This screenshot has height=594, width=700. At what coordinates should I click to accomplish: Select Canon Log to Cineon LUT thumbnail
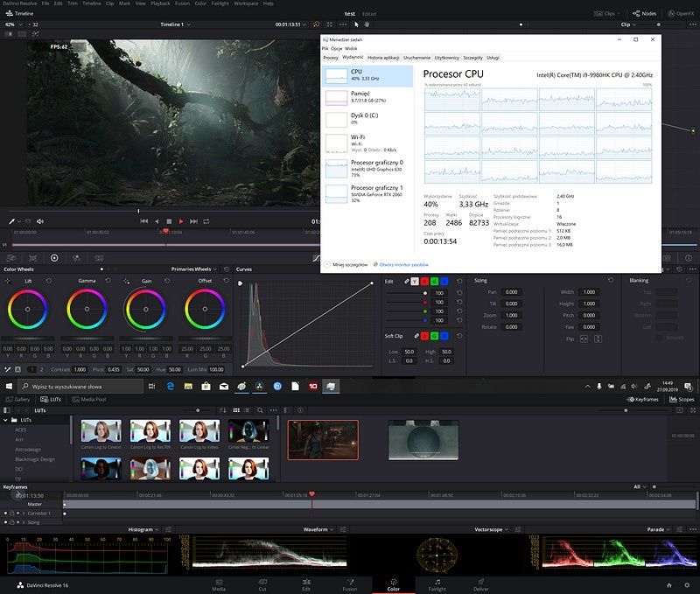click(x=101, y=431)
